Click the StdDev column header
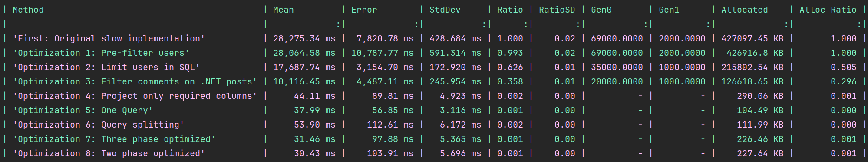 pyautogui.click(x=445, y=10)
